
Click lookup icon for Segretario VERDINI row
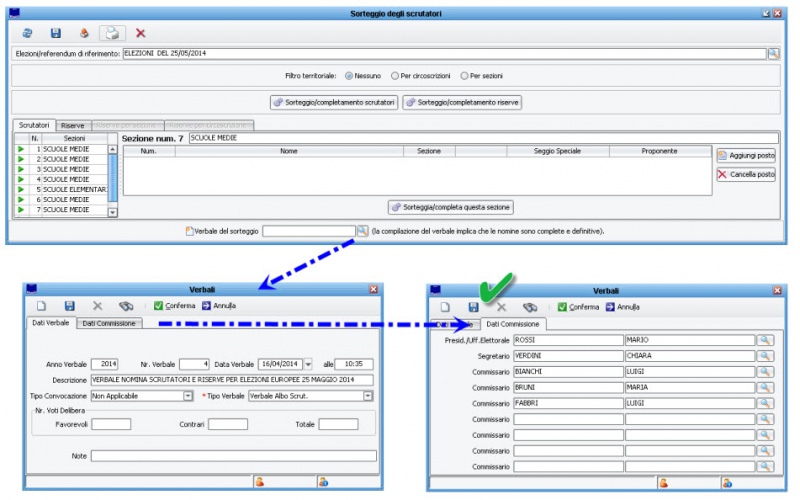(x=765, y=356)
